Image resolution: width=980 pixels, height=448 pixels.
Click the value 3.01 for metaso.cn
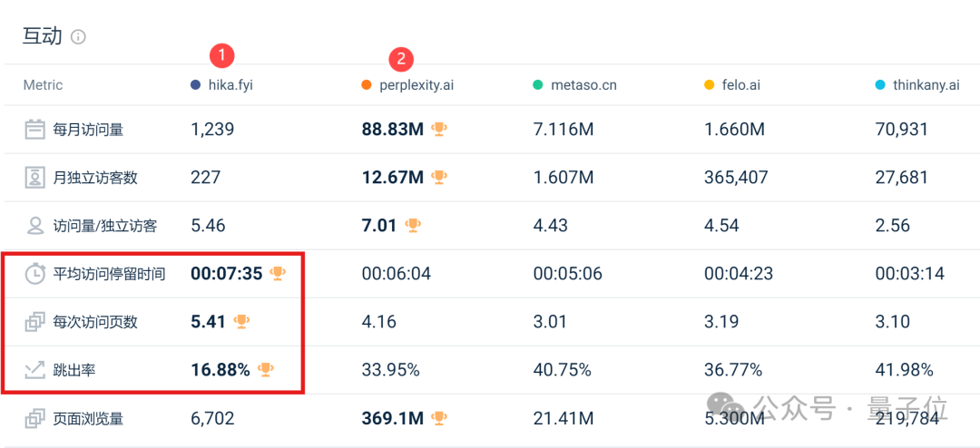(x=550, y=322)
